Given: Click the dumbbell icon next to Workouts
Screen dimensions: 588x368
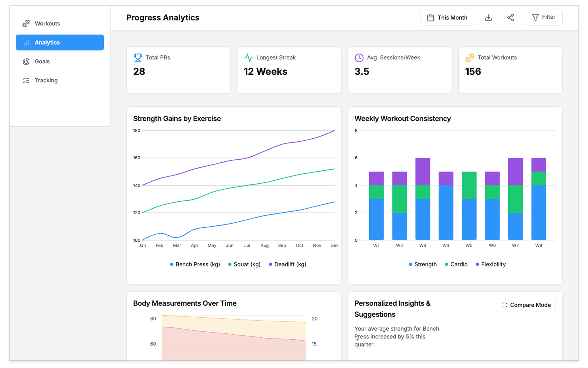Looking at the screenshot, I should (26, 24).
